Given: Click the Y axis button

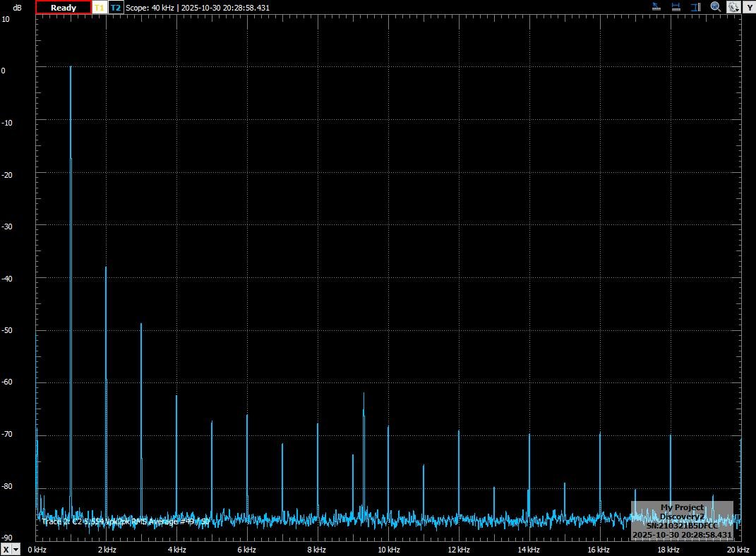Looking at the screenshot, I should point(748,7).
